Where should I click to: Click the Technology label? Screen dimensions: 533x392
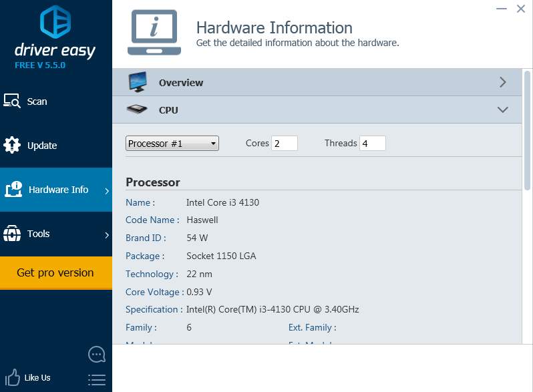point(152,274)
